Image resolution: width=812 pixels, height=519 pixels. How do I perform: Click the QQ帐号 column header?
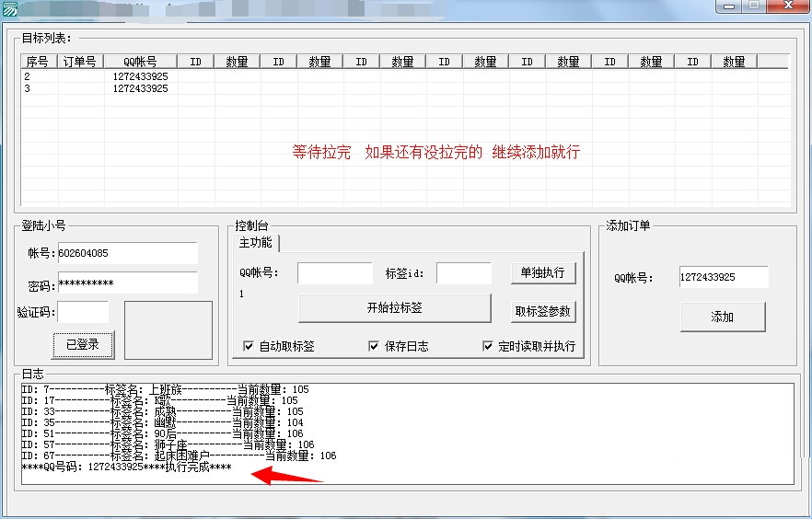tap(140, 62)
